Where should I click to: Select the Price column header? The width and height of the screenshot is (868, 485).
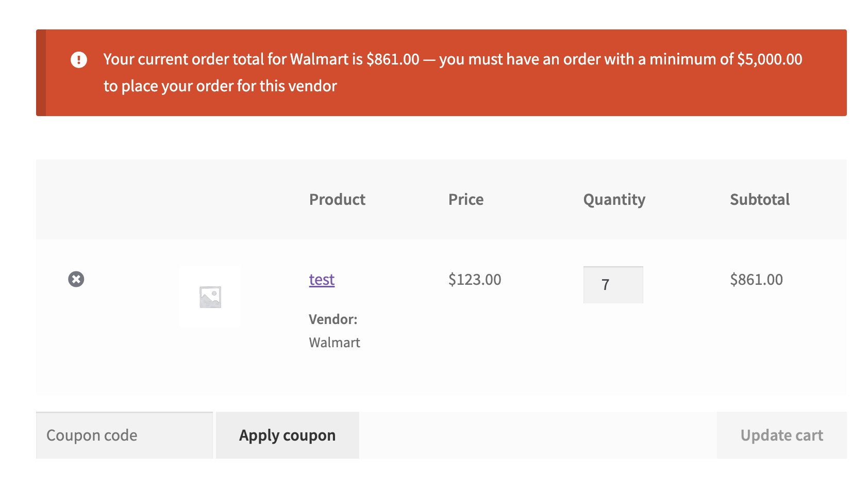coord(466,200)
